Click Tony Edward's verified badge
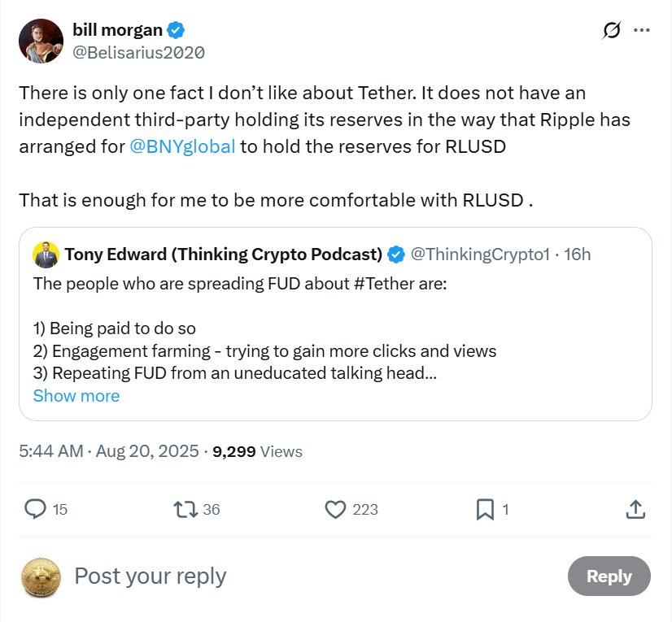This screenshot has height=622, width=672. coord(396,254)
